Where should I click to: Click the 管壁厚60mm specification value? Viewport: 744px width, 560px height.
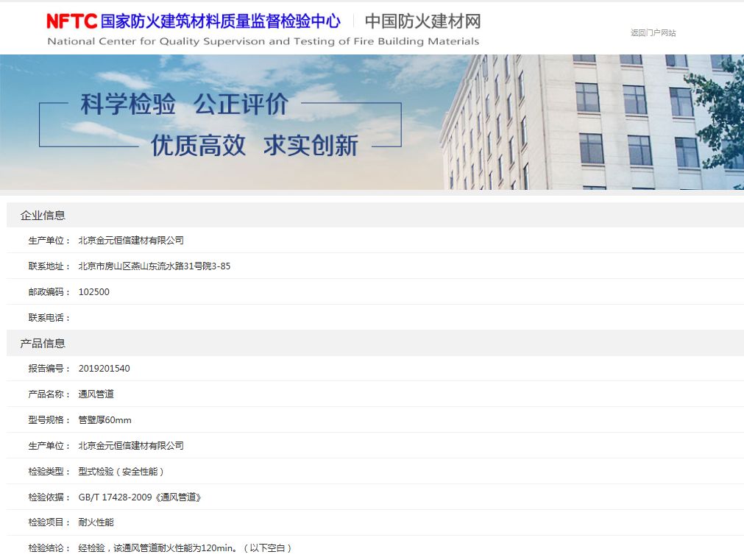click(105, 420)
